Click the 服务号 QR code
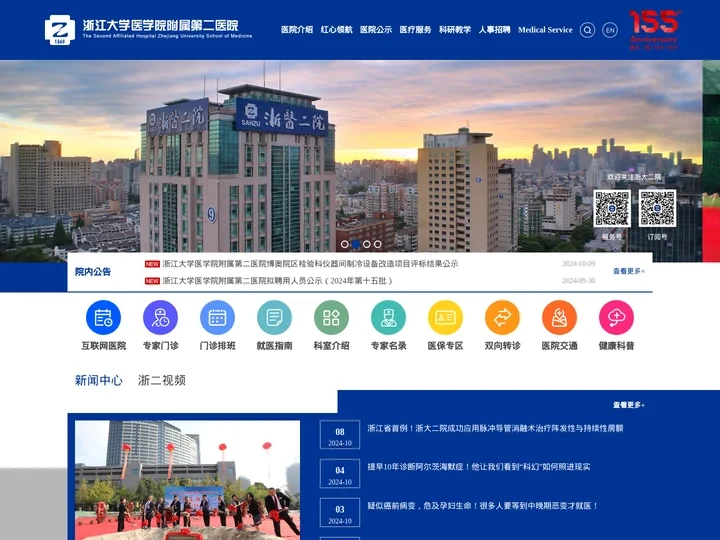The width and height of the screenshot is (720, 540). [612, 208]
